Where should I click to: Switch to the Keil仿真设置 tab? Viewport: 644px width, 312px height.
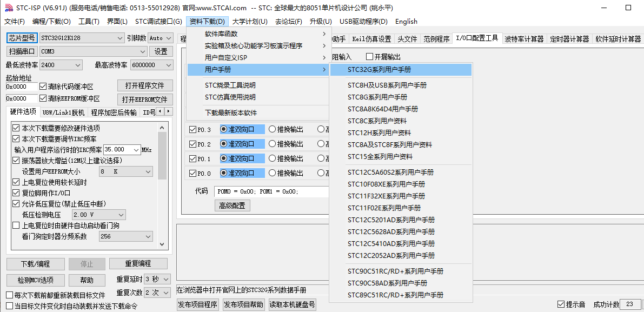click(371, 39)
